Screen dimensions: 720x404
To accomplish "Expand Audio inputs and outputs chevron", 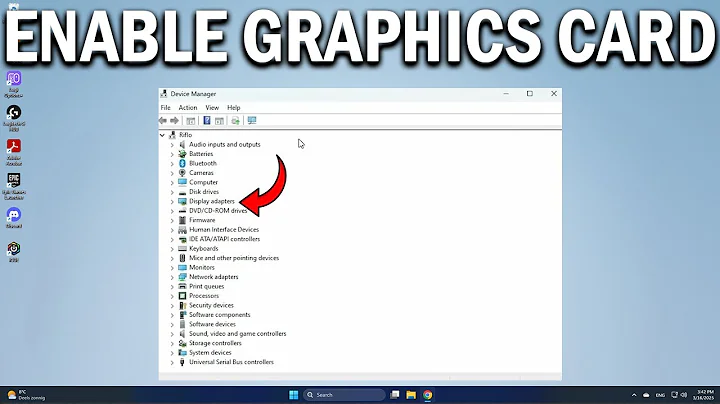I will [x=172, y=145].
